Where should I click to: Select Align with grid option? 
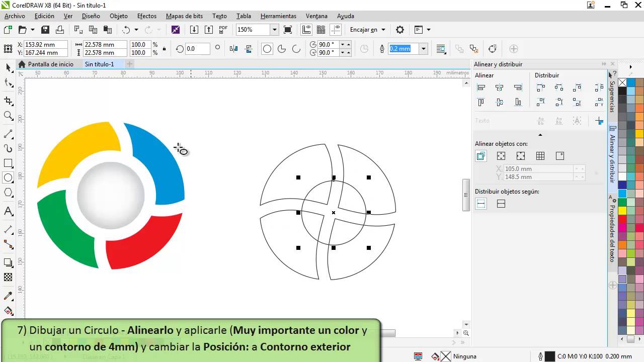(x=540, y=156)
